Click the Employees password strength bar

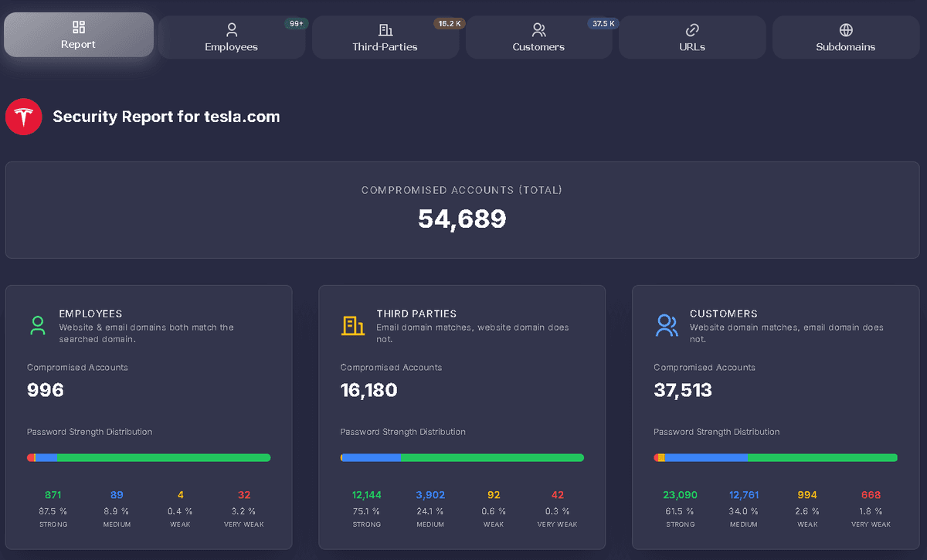[149, 457]
